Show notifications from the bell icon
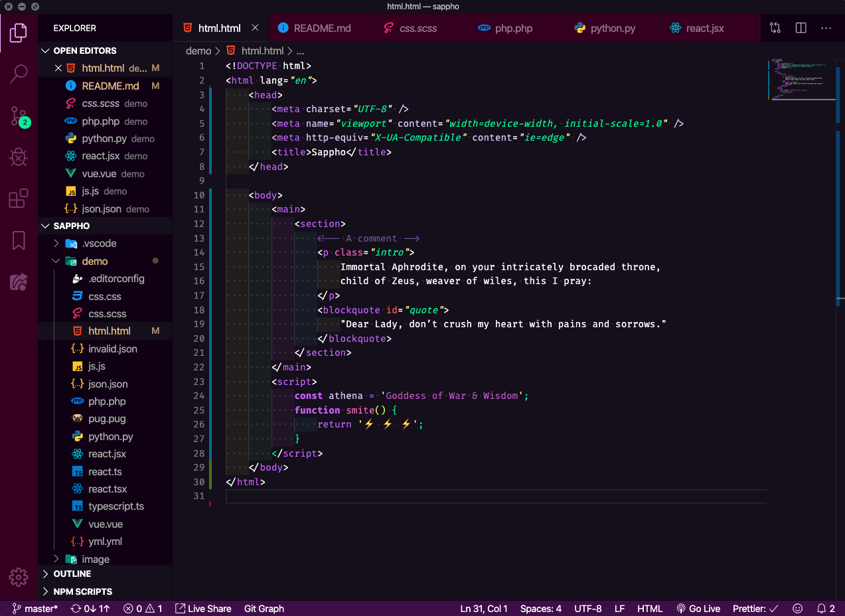This screenshot has height=616, width=845. (x=826, y=608)
